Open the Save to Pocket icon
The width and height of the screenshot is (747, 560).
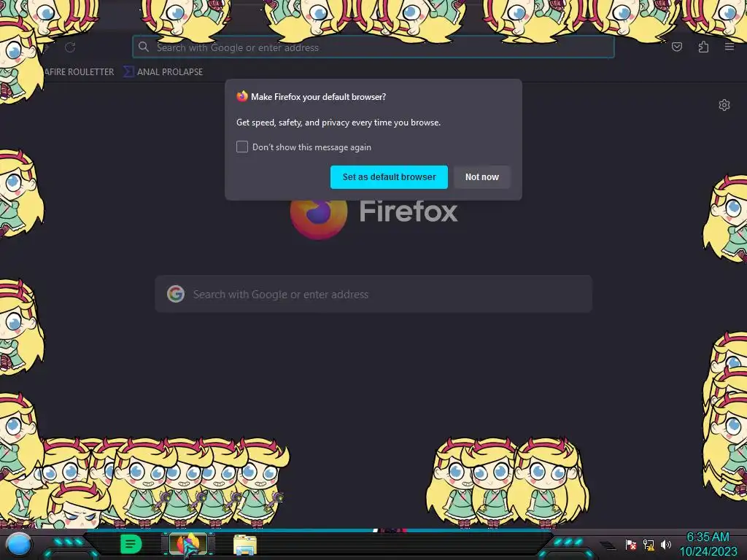(x=676, y=47)
